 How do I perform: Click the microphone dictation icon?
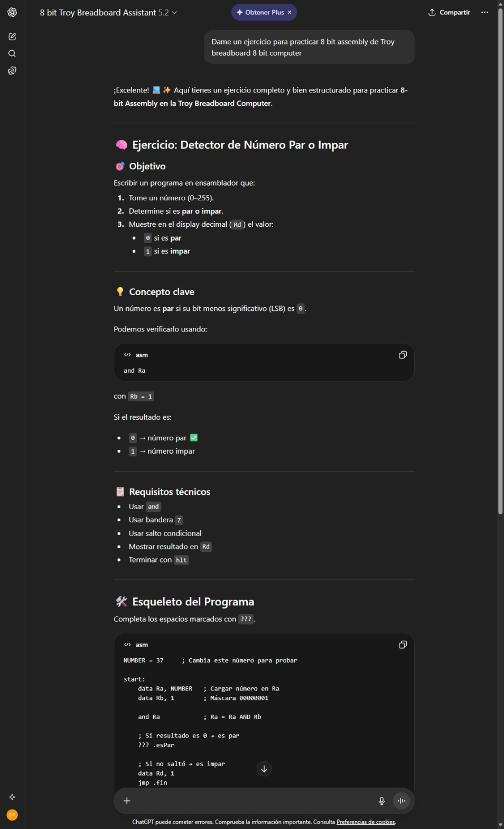[x=381, y=800]
